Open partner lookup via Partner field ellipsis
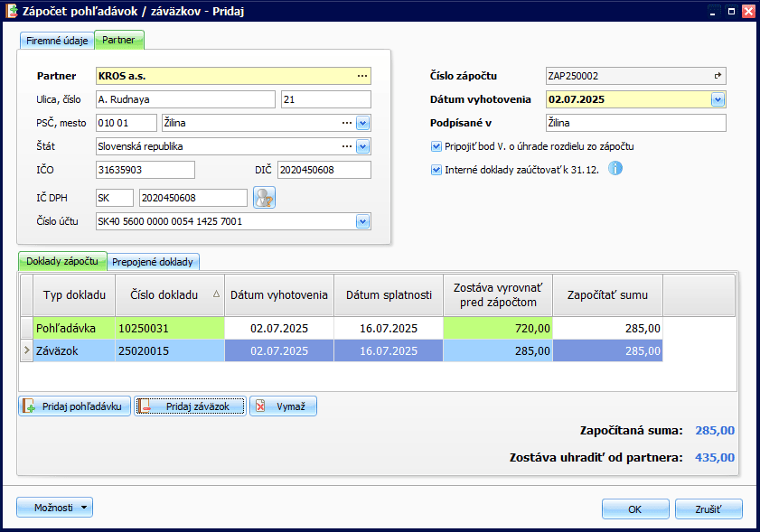The image size is (760, 532). click(362, 76)
